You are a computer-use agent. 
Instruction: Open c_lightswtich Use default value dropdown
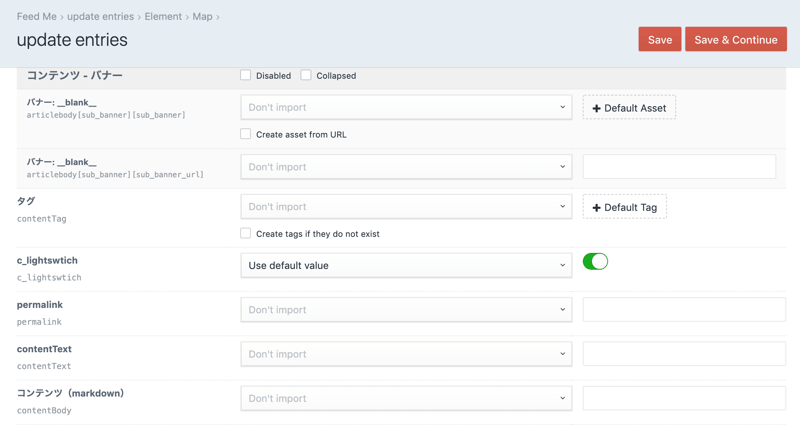point(406,266)
